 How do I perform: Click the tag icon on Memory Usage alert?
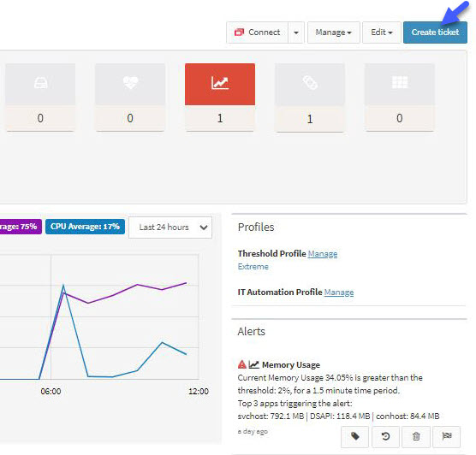point(355,436)
